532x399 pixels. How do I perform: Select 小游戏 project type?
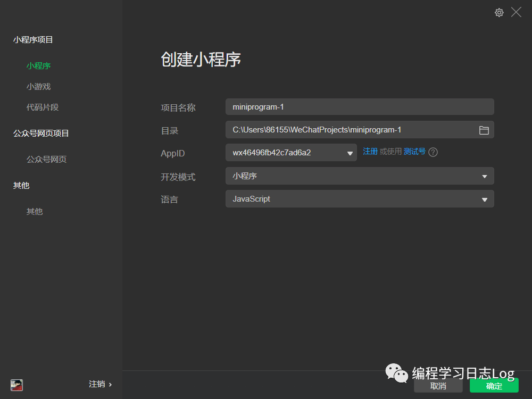[x=38, y=87]
